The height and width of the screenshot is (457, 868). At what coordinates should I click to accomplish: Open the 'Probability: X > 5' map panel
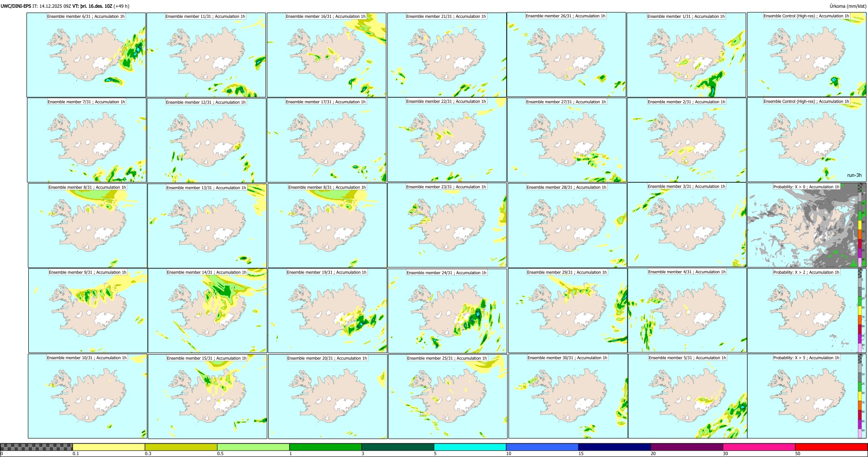pos(807,396)
